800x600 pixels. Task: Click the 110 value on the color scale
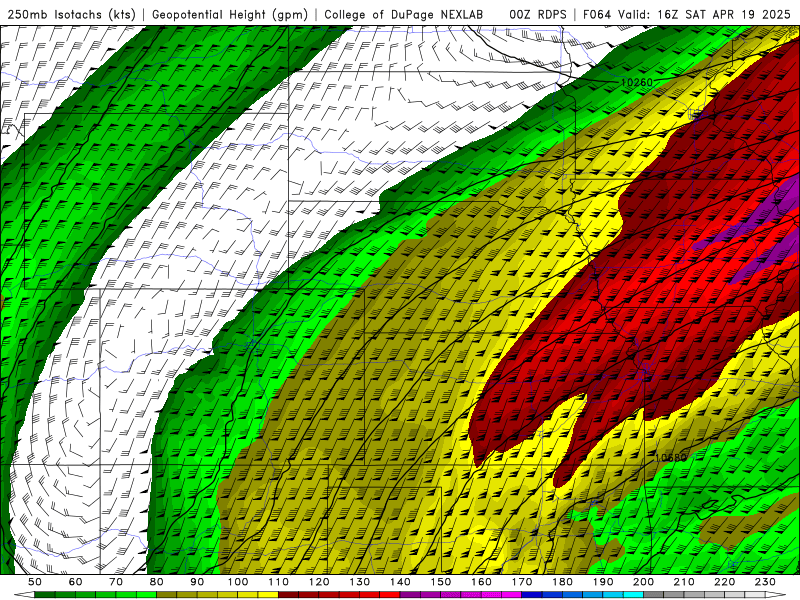pos(279,582)
